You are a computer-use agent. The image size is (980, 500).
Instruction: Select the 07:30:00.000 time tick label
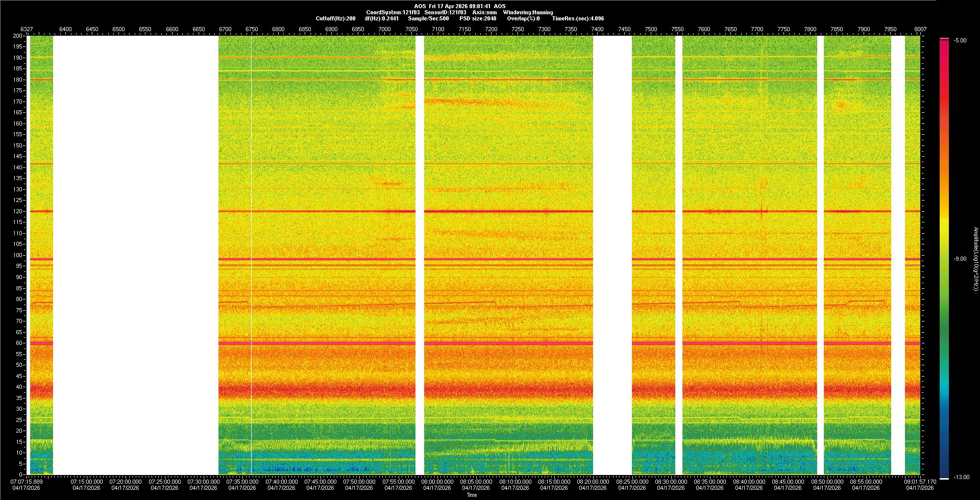coord(203,481)
